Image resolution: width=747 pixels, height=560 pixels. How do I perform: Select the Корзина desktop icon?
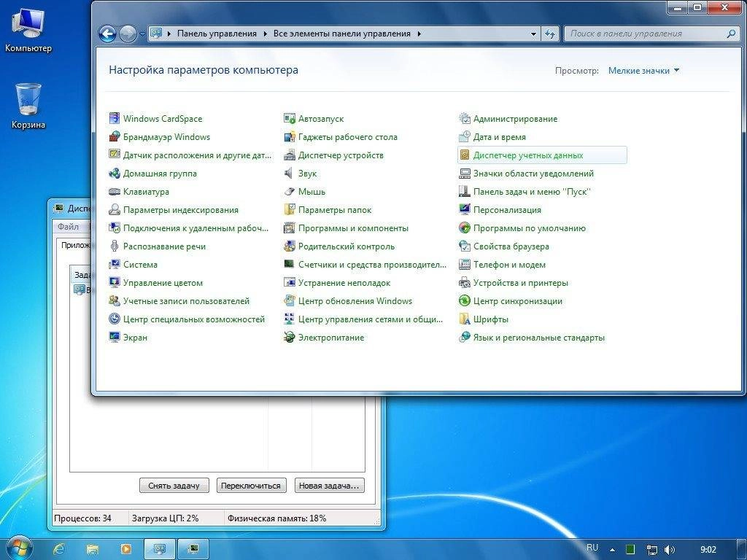[28, 106]
